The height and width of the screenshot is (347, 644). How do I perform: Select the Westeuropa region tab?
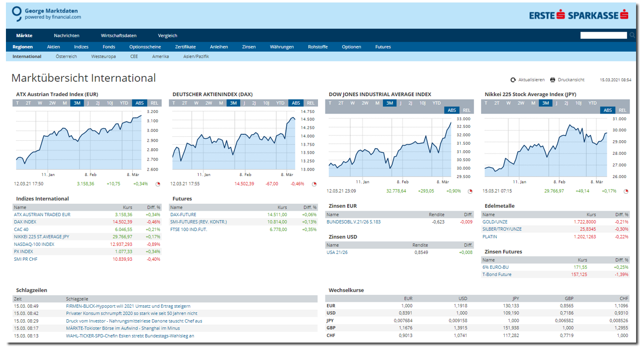pyautogui.click(x=104, y=57)
